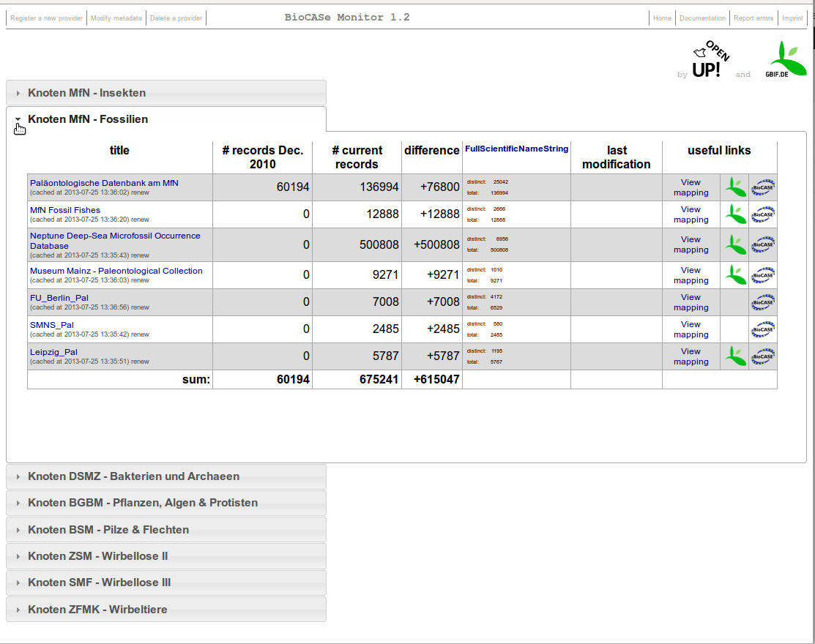
Task: Open Modify metadata menu item
Action: pyautogui.click(x=116, y=18)
